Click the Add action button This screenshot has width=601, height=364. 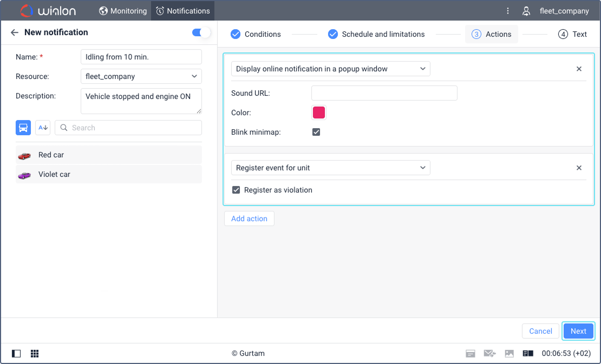point(249,219)
